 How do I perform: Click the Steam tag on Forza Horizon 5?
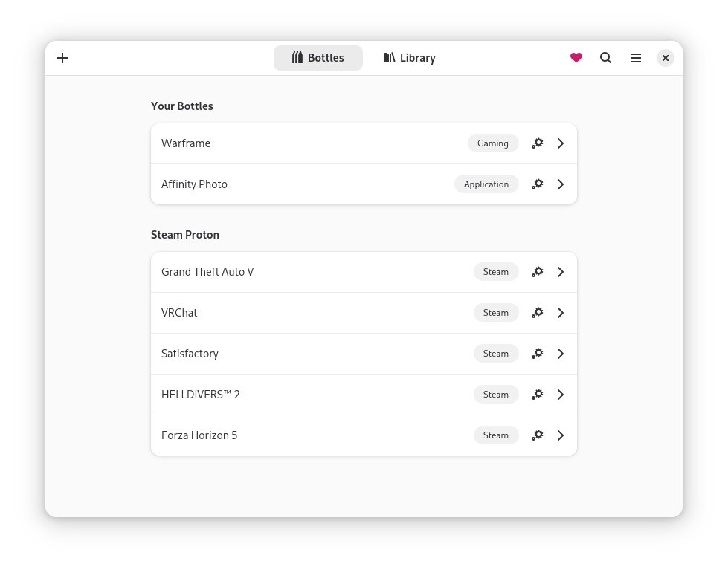[496, 435]
